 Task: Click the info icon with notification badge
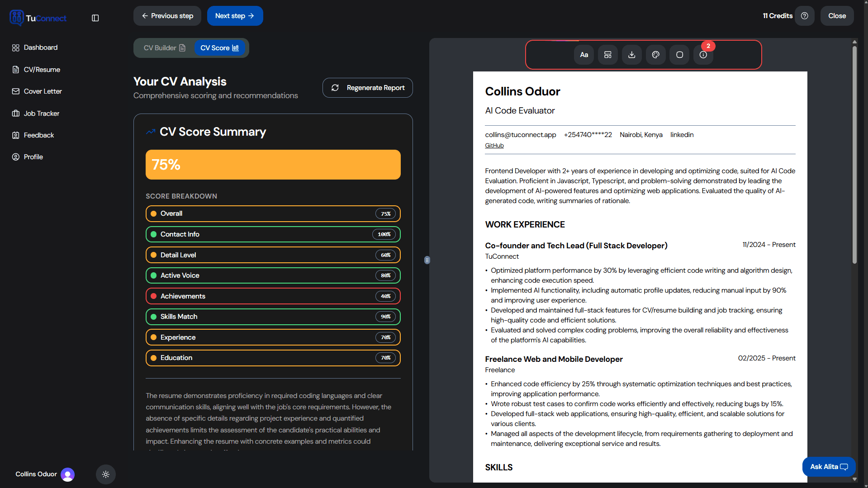pyautogui.click(x=703, y=54)
